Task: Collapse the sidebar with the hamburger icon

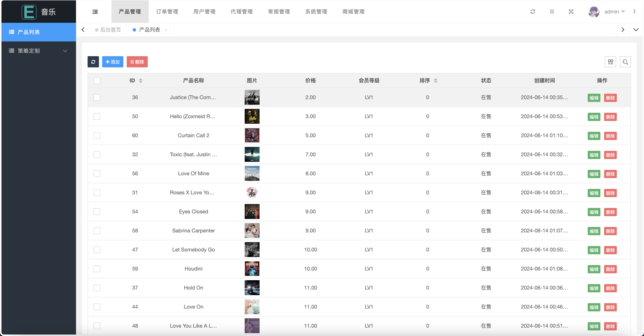Action: (x=95, y=12)
